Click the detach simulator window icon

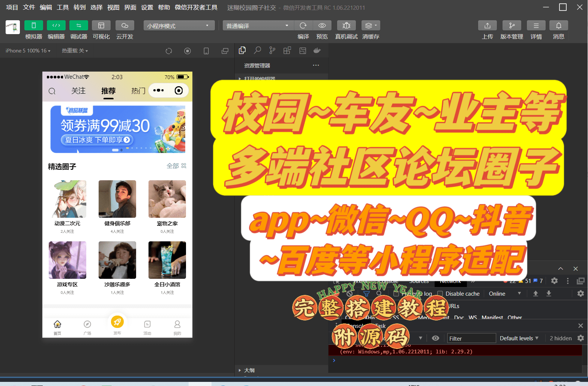225,51
